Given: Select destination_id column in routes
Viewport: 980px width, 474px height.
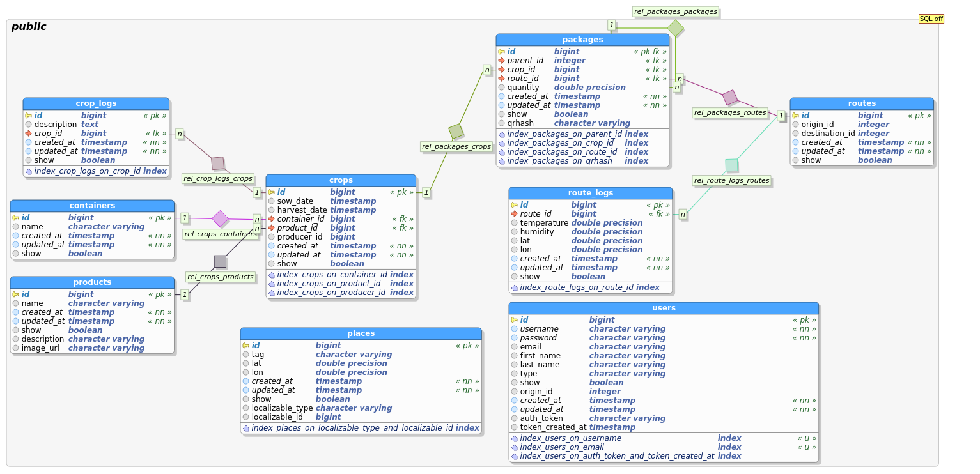Looking at the screenshot, I should point(862,134).
